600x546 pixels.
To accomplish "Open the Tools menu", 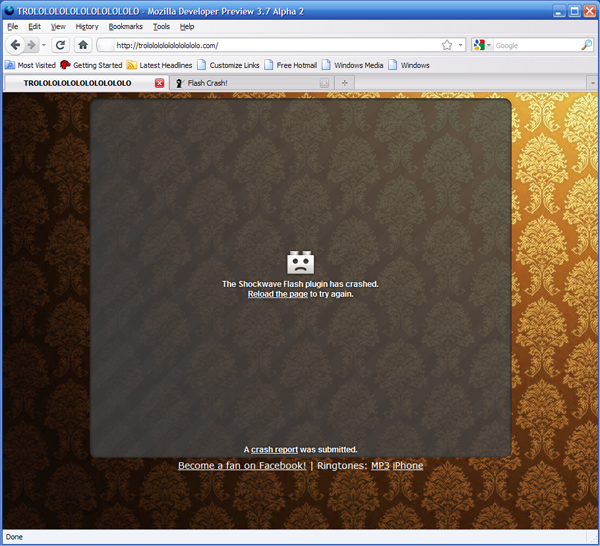I will point(161,26).
